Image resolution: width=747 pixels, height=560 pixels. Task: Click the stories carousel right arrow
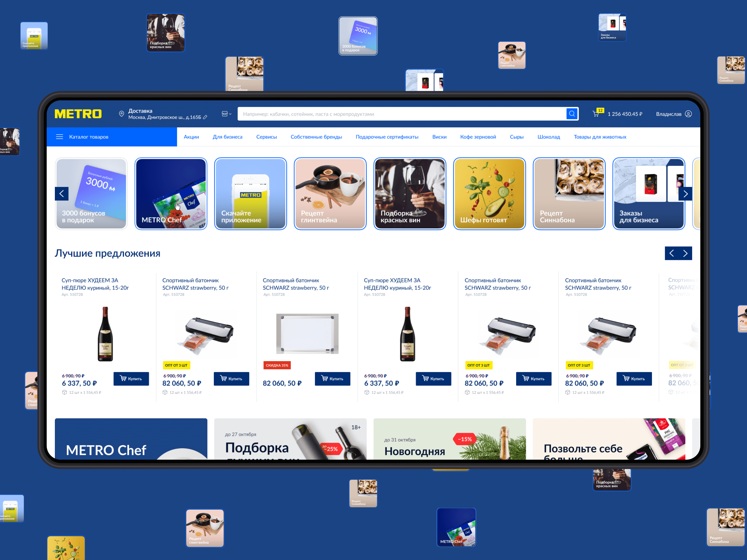pos(685,194)
